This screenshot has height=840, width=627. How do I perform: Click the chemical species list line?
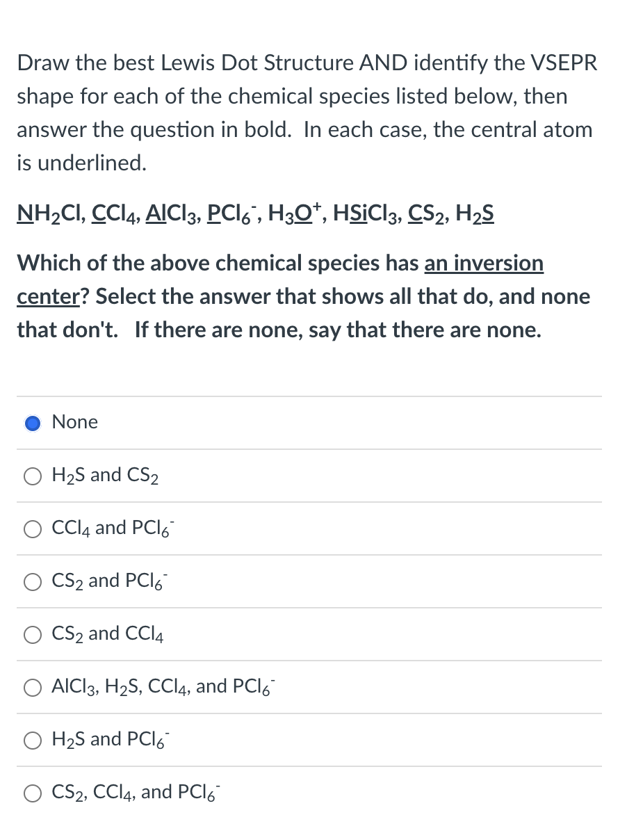tap(255, 213)
